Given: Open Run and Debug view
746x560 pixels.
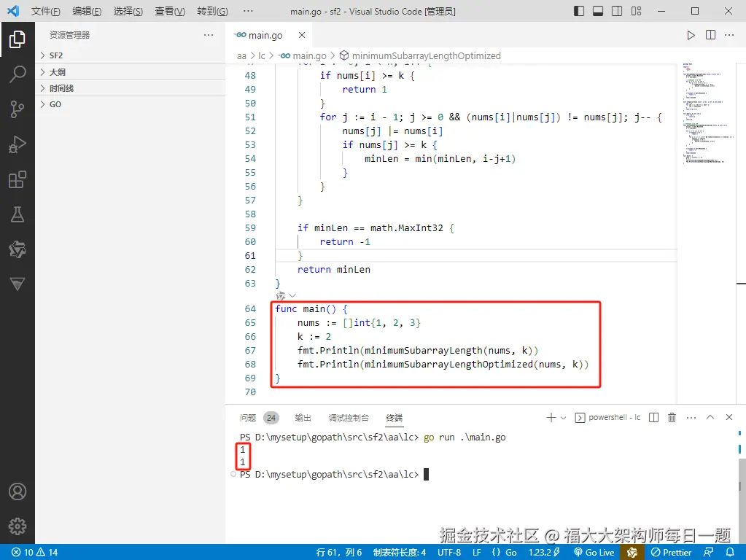Looking at the screenshot, I should [17, 144].
